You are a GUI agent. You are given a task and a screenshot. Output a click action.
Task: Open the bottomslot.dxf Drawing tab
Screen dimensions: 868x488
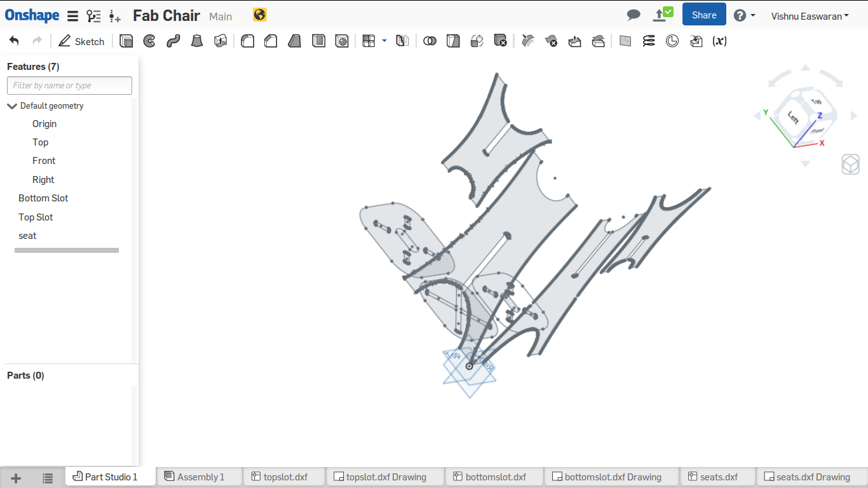613,477
